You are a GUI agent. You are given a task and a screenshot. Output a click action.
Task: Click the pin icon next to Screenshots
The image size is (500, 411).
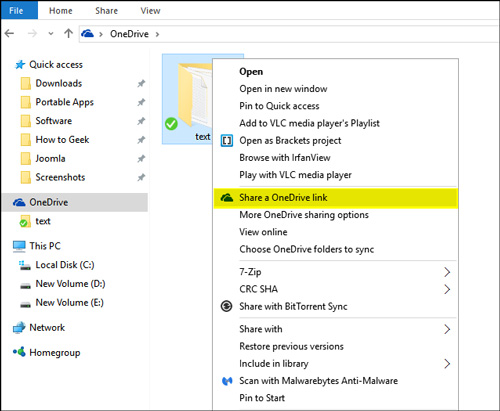(141, 177)
